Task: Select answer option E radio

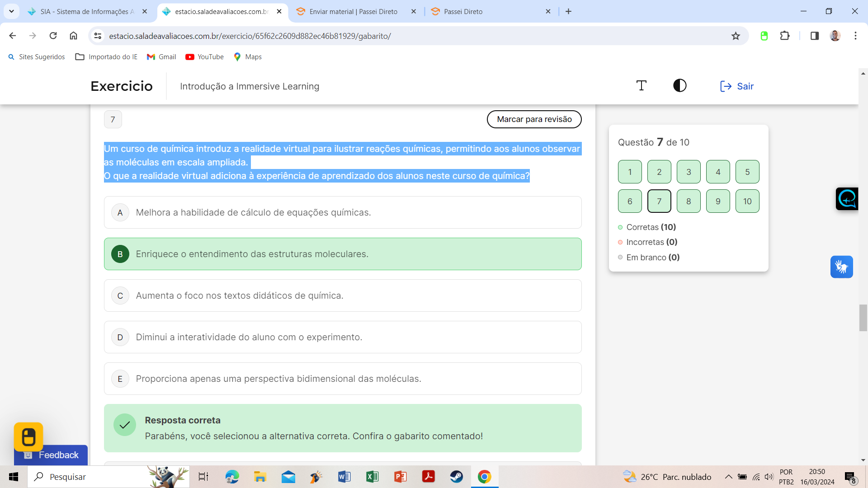Action: [120, 379]
